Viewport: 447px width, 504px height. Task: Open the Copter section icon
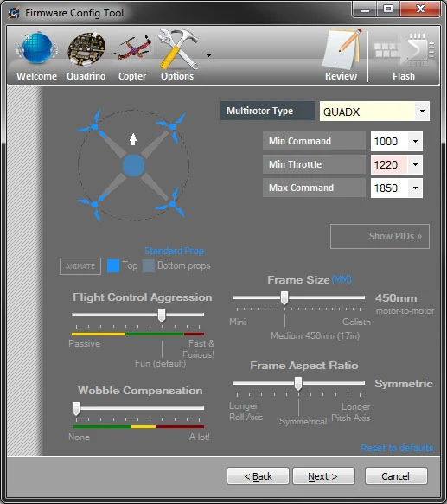132,49
